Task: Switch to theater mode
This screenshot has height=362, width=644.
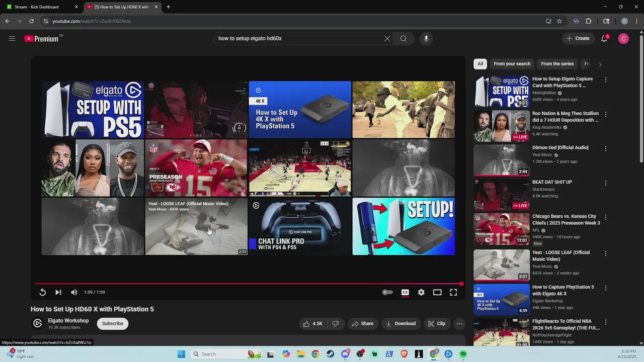Action: 437,292
